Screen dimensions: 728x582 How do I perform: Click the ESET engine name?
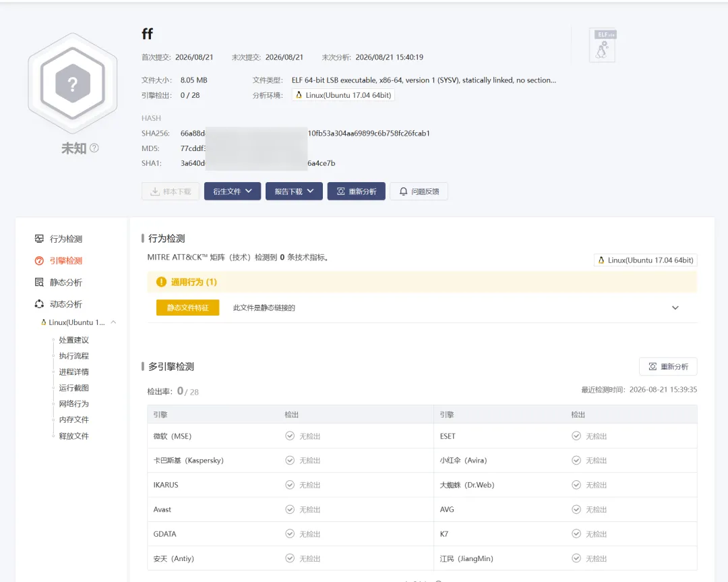pyautogui.click(x=448, y=436)
